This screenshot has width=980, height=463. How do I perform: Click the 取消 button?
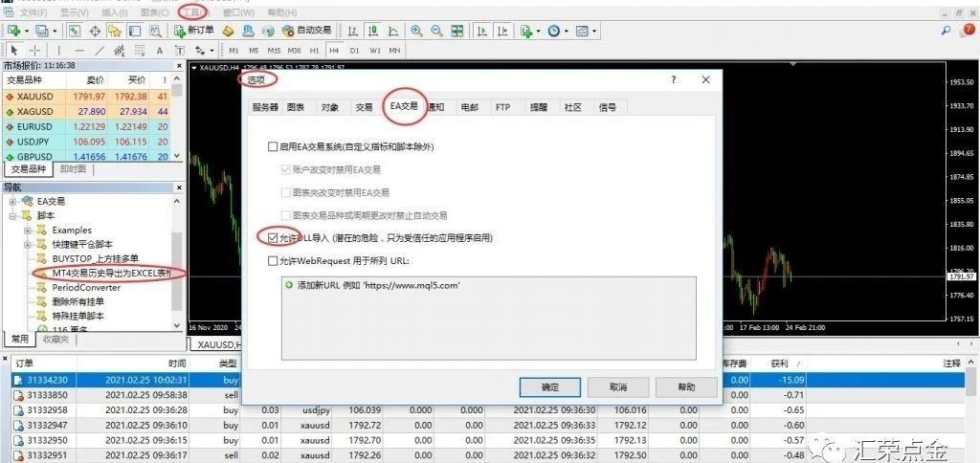618,386
